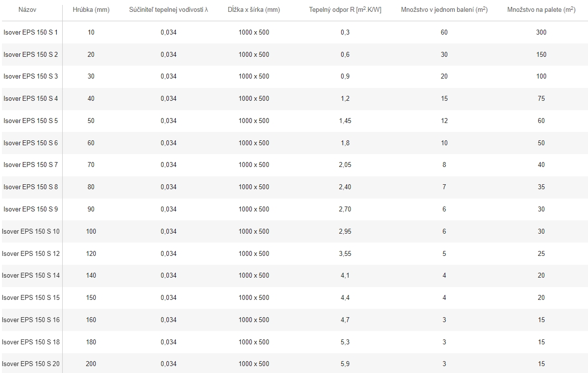Select the Isover EPS 150 S 10 cell

[31, 232]
